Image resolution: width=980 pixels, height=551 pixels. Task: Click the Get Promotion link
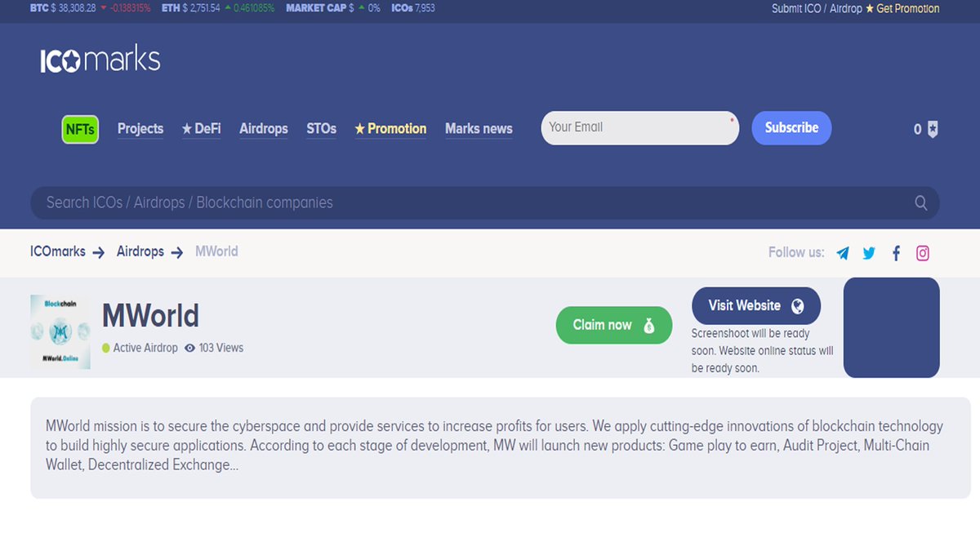pyautogui.click(x=902, y=9)
